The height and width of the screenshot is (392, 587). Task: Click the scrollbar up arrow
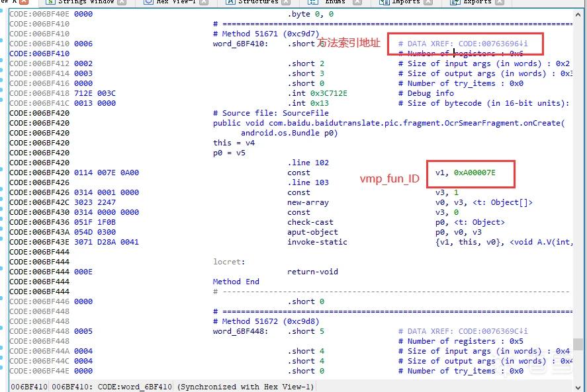point(578,15)
